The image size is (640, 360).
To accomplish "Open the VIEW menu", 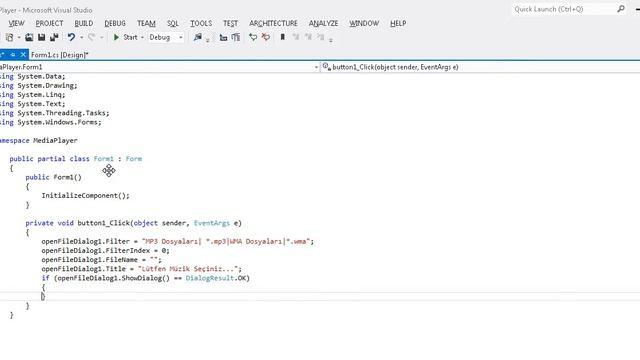I will point(17,24).
